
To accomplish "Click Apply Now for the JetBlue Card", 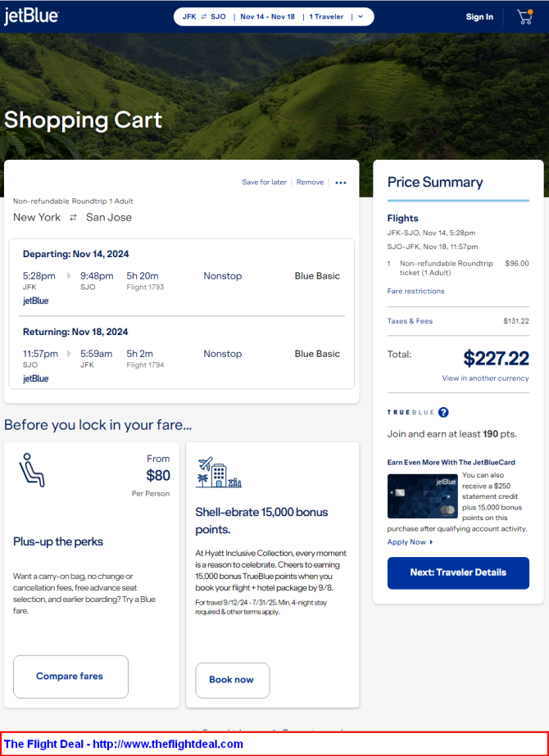I will 410,542.
